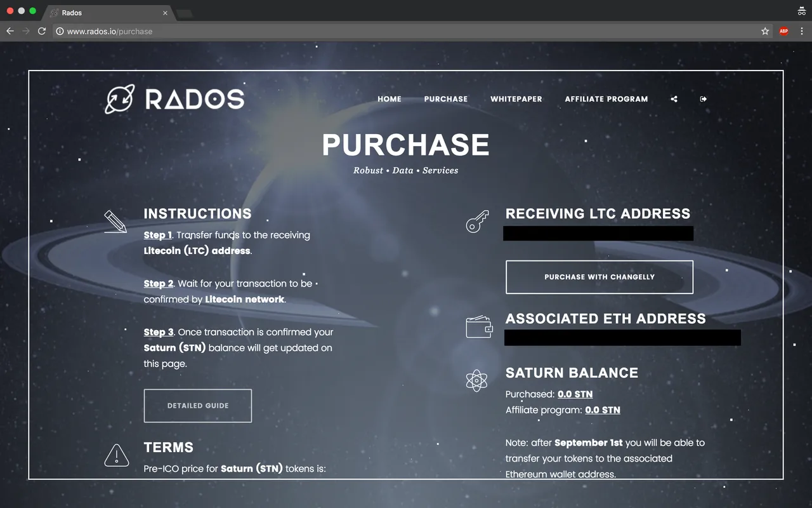Click the browser forward arrow
Screen dimensions: 812x508
26,31
